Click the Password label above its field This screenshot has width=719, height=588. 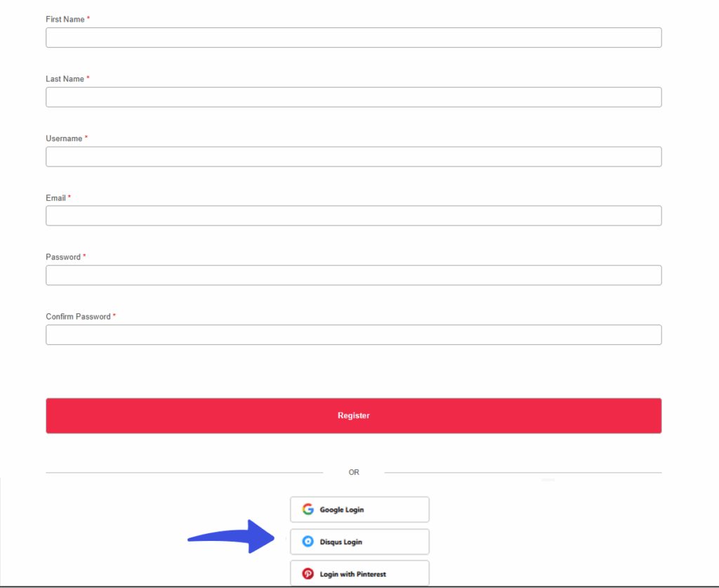coord(62,257)
